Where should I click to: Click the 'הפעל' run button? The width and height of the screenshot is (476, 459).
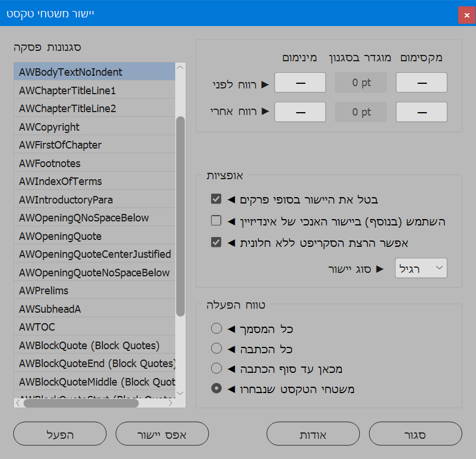60,434
